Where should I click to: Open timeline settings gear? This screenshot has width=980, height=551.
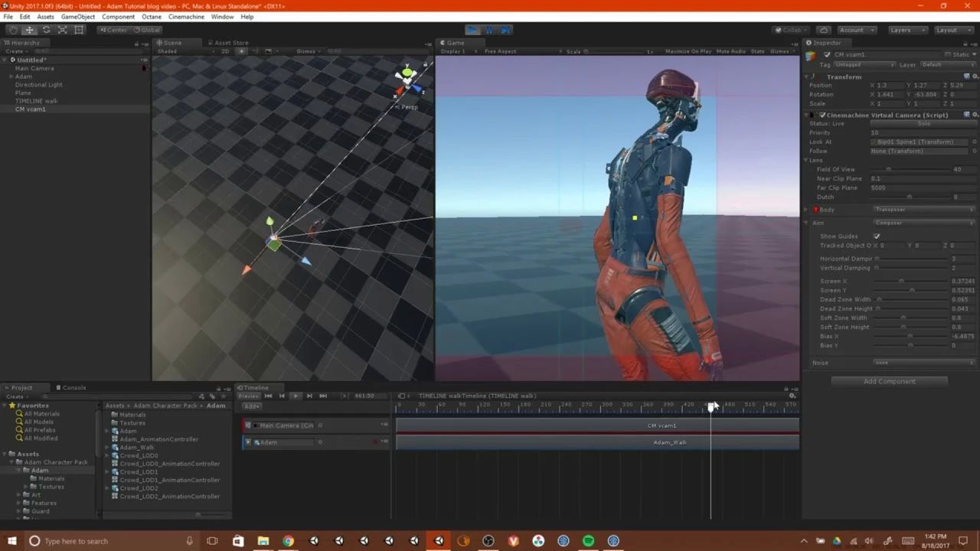(x=792, y=396)
